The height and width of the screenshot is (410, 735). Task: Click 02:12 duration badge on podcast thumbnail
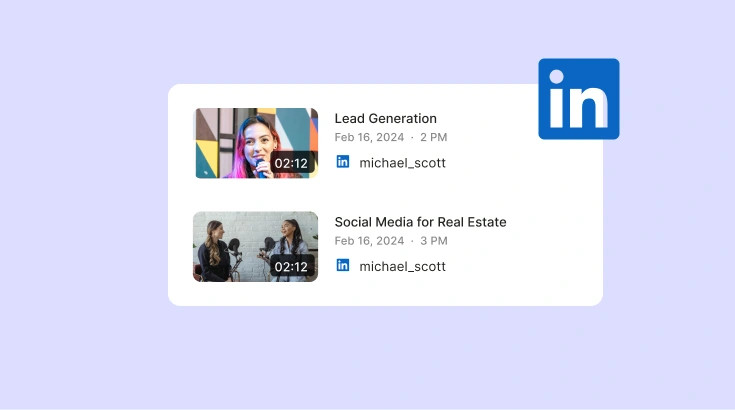point(292,267)
